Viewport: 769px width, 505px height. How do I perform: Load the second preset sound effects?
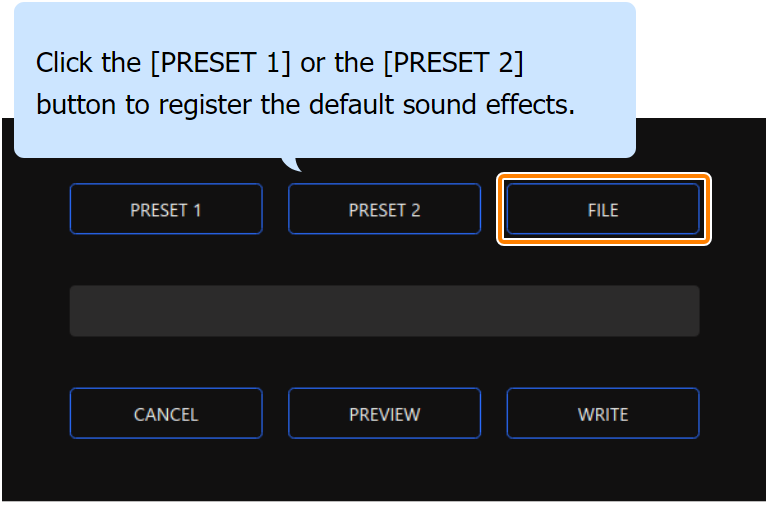[384, 210]
